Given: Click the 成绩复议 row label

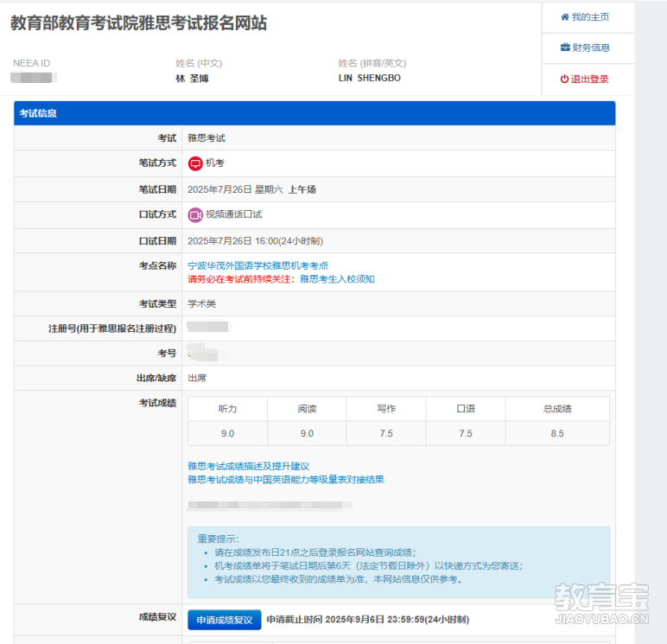Looking at the screenshot, I should coord(157,617).
